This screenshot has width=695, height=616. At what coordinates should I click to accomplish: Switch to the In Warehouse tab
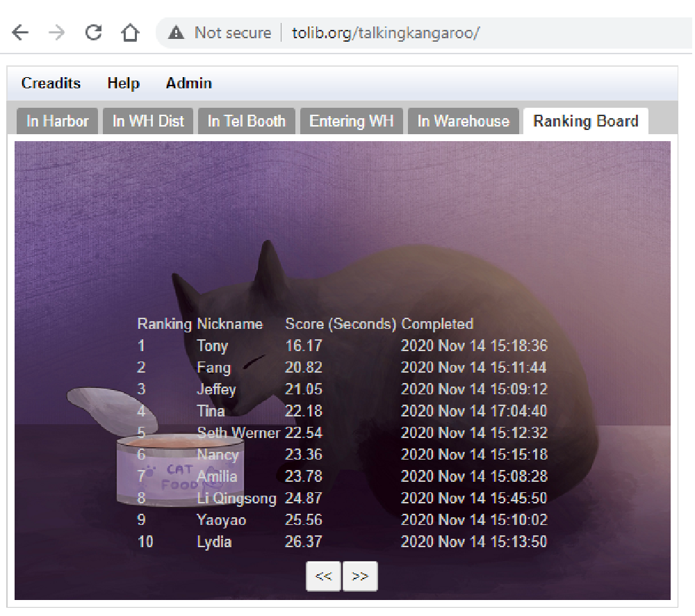pos(463,121)
